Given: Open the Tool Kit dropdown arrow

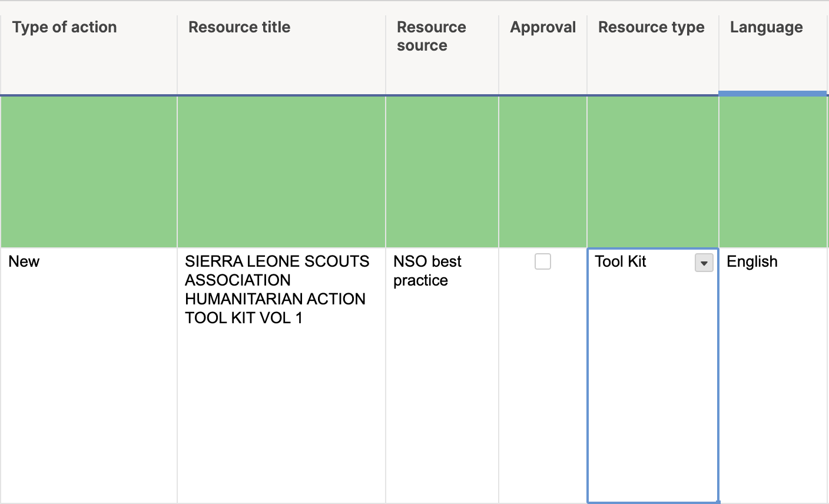Looking at the screenshot, I should (x=704, y=263).
